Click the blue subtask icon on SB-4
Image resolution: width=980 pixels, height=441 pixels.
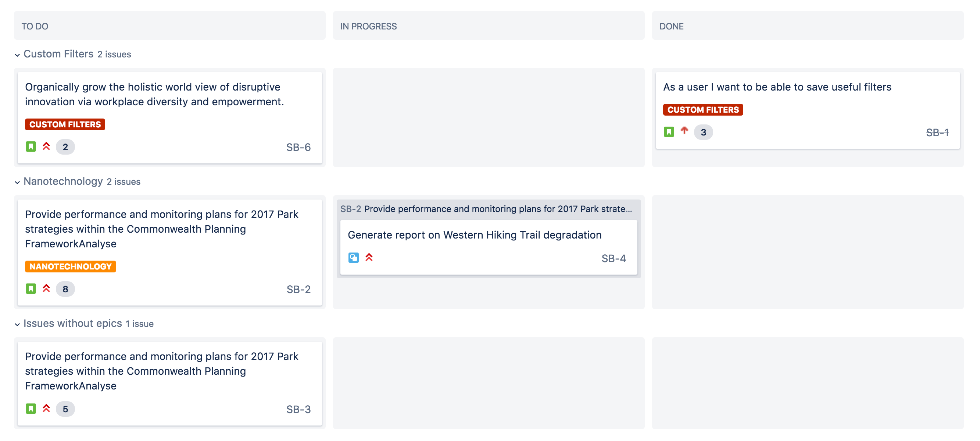click(353, 258)
